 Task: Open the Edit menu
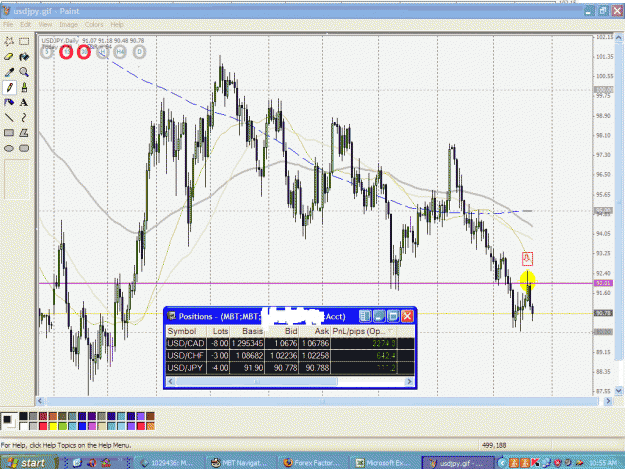pos(26,24)
